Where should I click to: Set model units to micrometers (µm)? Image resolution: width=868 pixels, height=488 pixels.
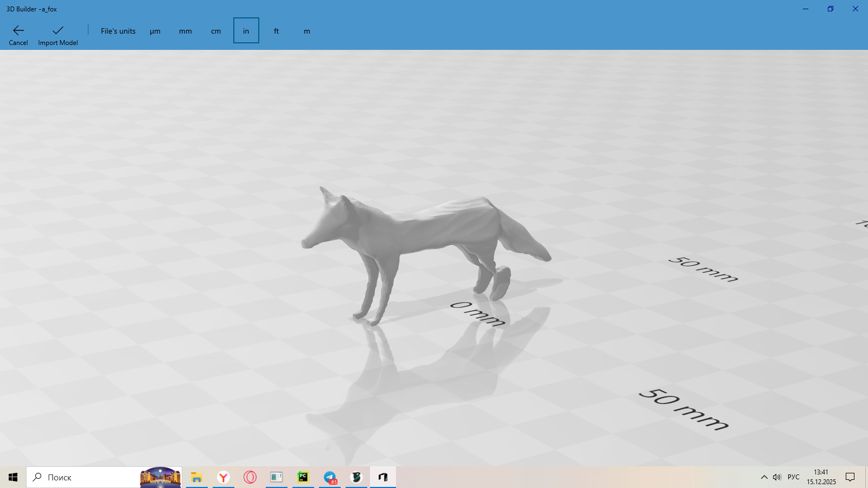155,31
